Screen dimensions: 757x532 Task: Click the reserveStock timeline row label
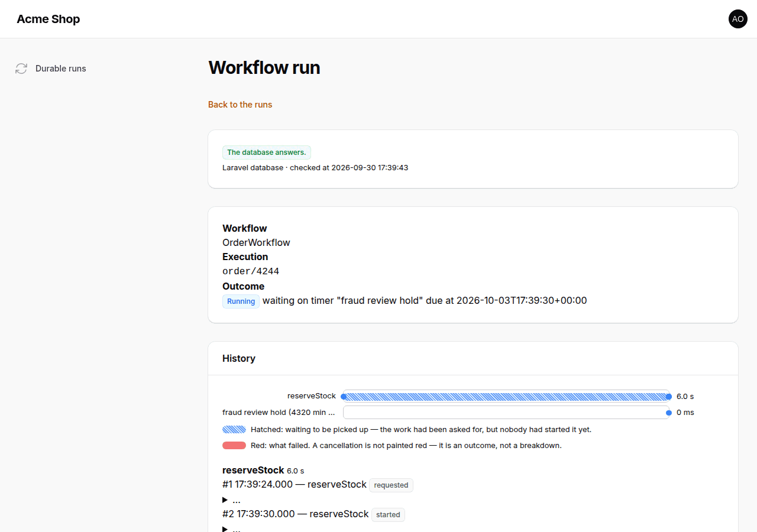tap(312, 396)
